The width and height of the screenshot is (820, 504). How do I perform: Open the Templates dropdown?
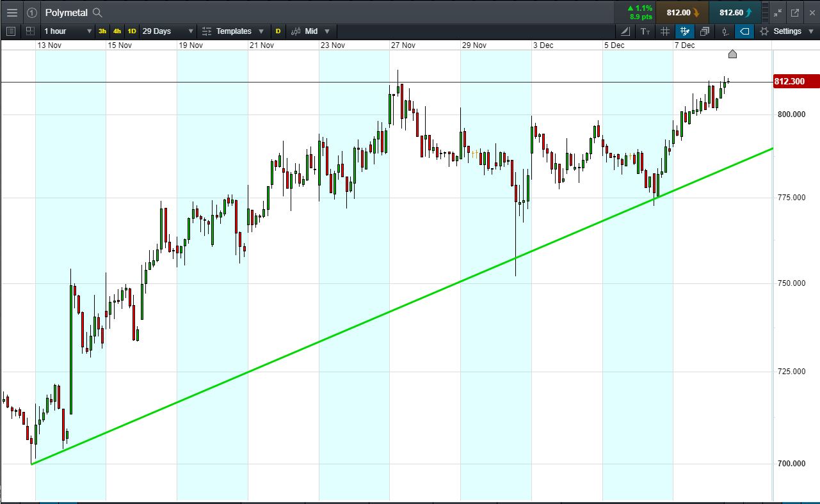(232, 31)
